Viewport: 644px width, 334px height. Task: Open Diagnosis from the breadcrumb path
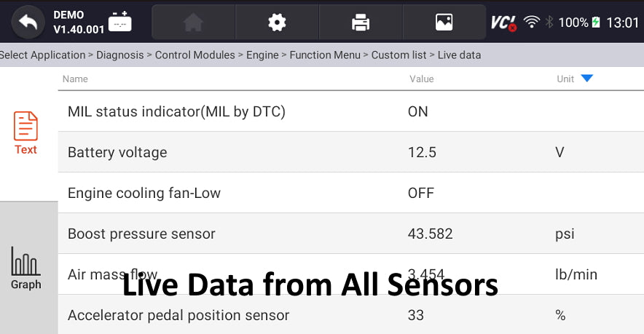click(120, 55)
